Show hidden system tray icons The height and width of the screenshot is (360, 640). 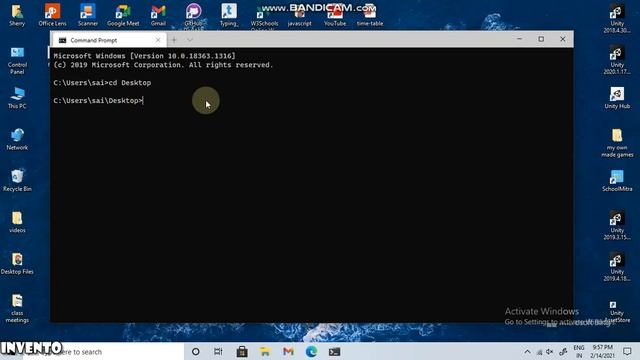pos(527,351)
